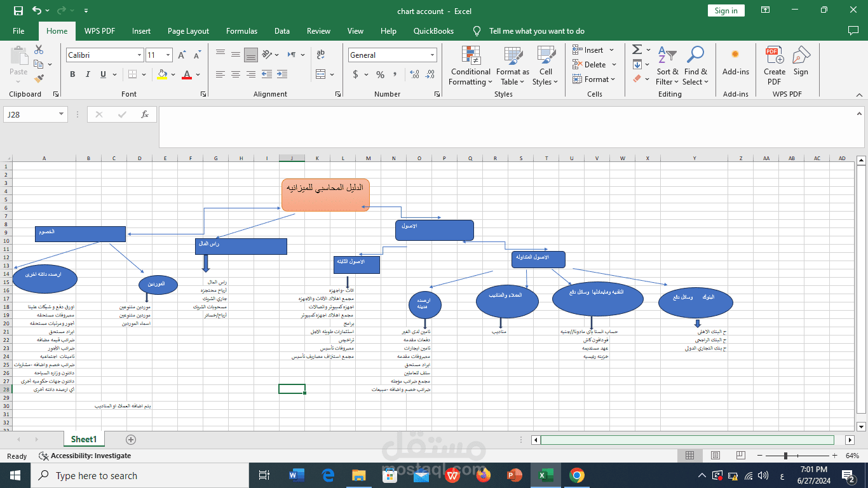Viewport: 868px width, 488px height.
Task: Open Format as Table gallery
Action: point(512,65)
